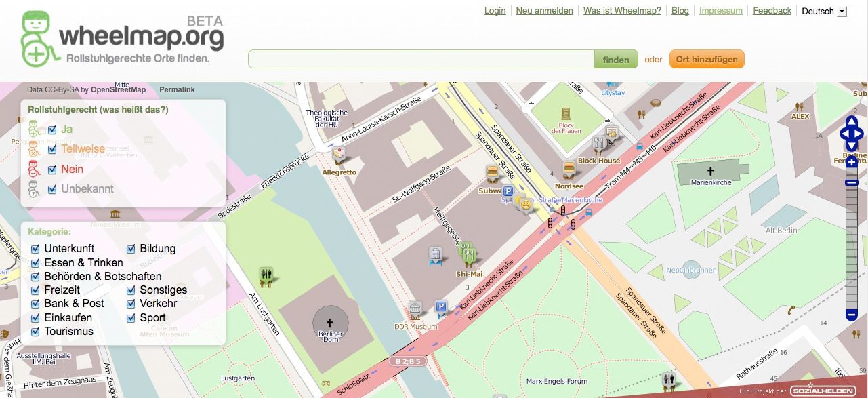Zoom out using the minus button at slider bottom
Screen dimensions: 868x398
tap(852, 315)
